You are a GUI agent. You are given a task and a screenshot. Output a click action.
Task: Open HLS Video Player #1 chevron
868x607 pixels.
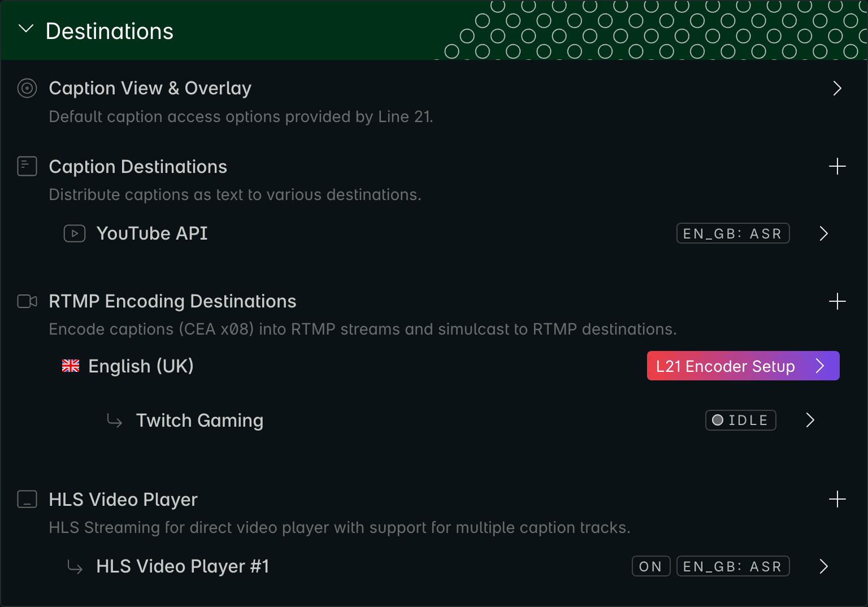[x=824, y=566]
